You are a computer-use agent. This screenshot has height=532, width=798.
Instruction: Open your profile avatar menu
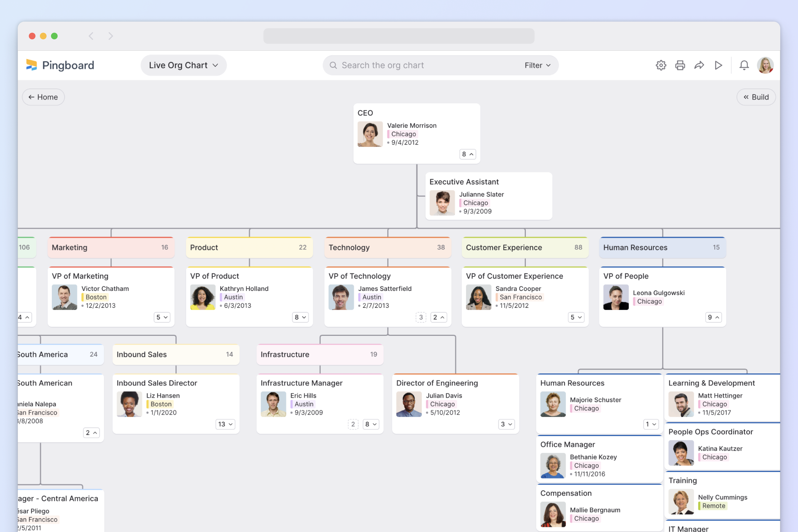tap(765, 65)
